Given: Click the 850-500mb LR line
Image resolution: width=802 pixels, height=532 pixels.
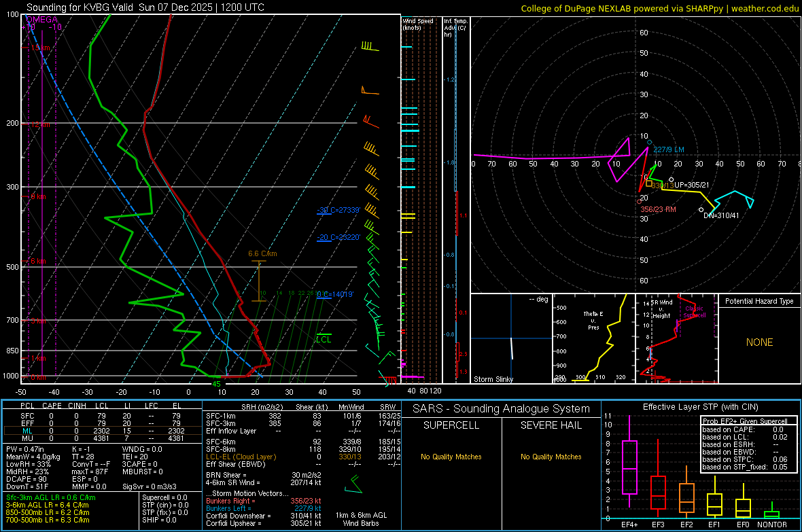Looking at the screenshot, I should point(48,512).
